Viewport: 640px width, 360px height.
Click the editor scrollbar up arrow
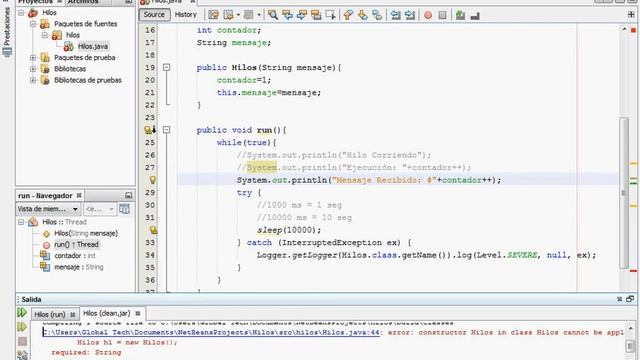624,29
